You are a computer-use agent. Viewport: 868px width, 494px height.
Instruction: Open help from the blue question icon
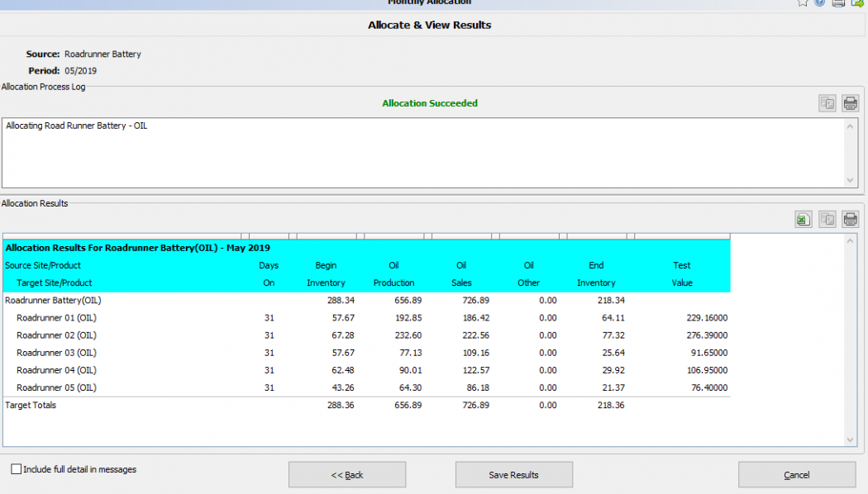pos(820,2)
